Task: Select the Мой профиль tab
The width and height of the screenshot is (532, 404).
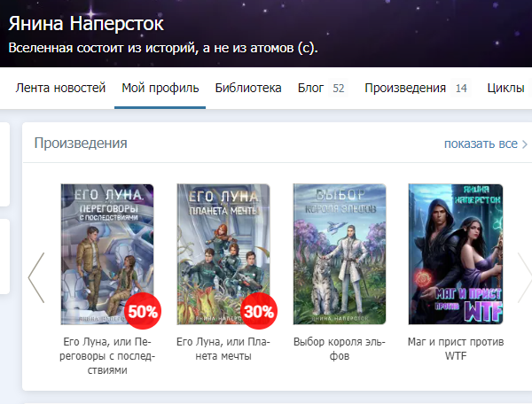Action: pyautogui.click(x=160, y=88)
